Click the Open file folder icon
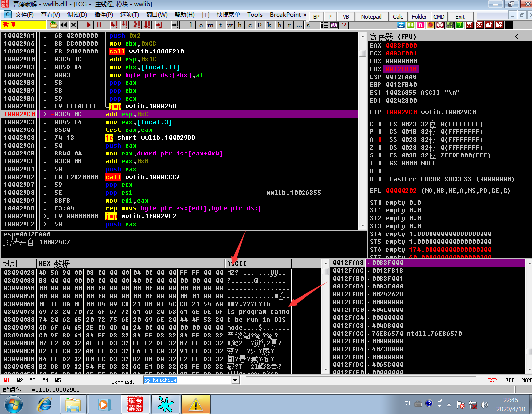Image resolution: width=532 pixels, height=414 pixels. [53, 25]
